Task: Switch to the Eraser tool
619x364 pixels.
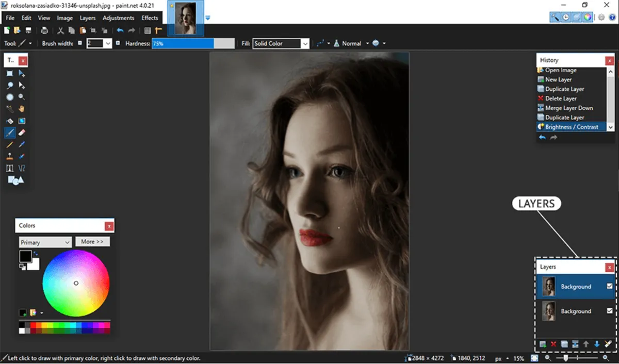Action: [21, 133]
